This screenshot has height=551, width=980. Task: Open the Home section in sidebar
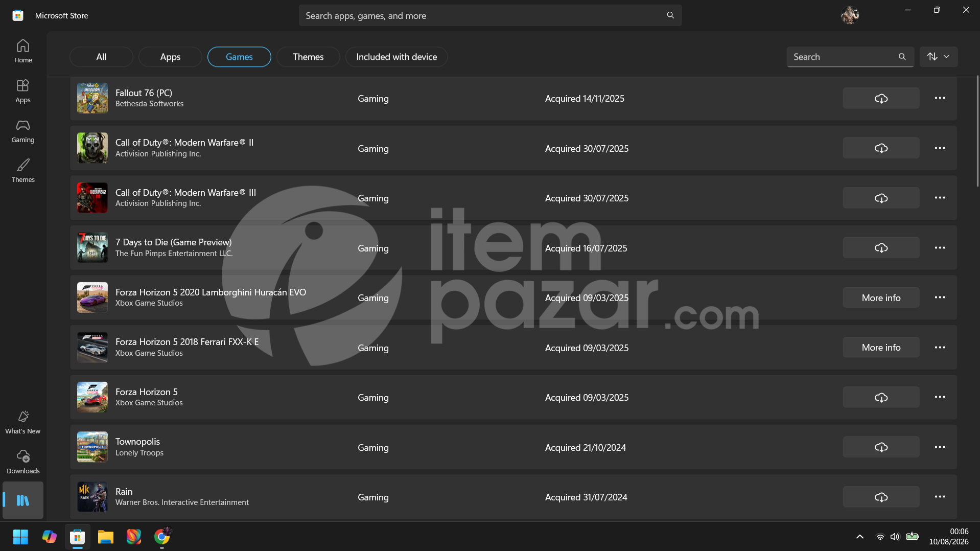[x=23, y=51]
